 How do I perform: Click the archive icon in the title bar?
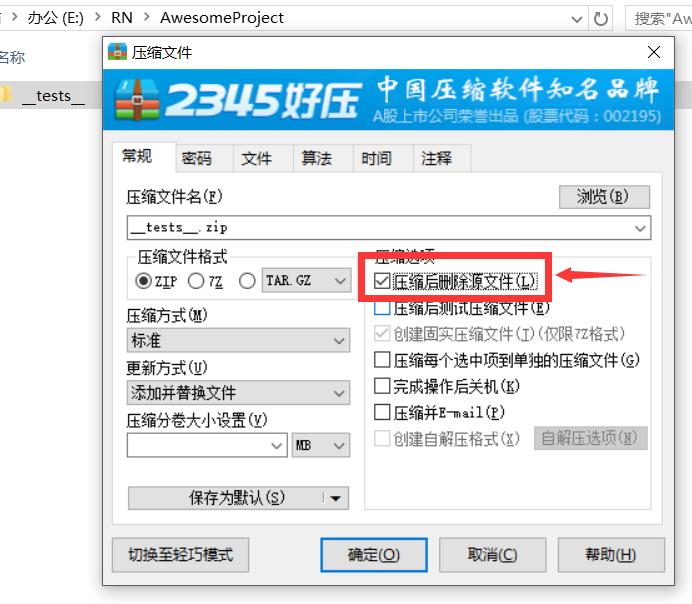117,52
